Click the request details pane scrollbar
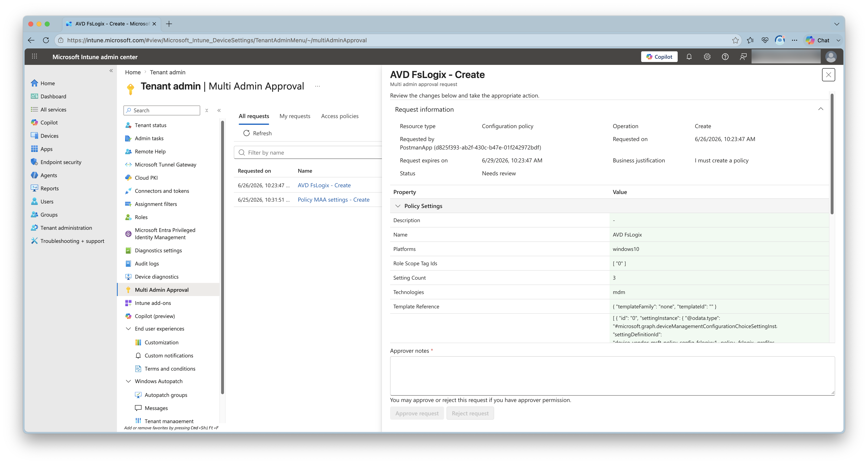The image size is (868, 464). (832, 154)
